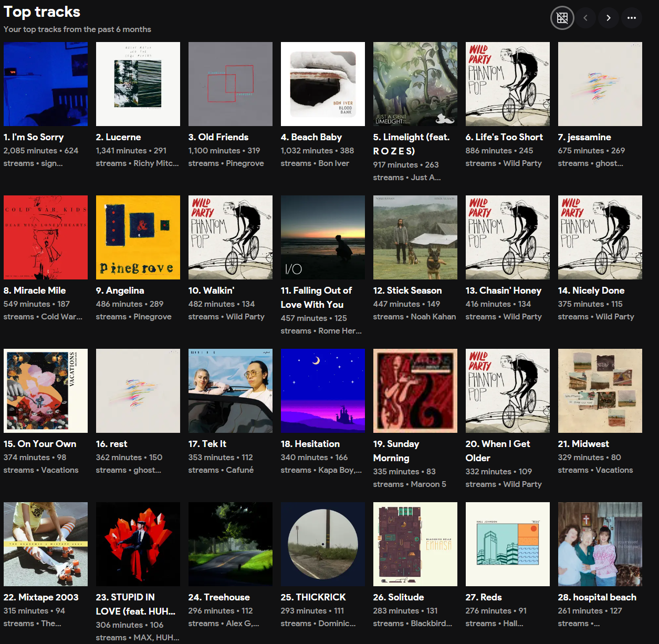The image size is (659, 644).
Task: Click track title 28. hospital beach
Action: point(597,597)
